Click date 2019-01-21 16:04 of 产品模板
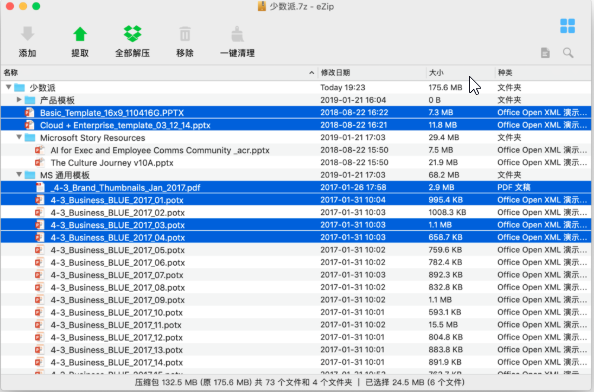The image size is (594, 392). 353,100
